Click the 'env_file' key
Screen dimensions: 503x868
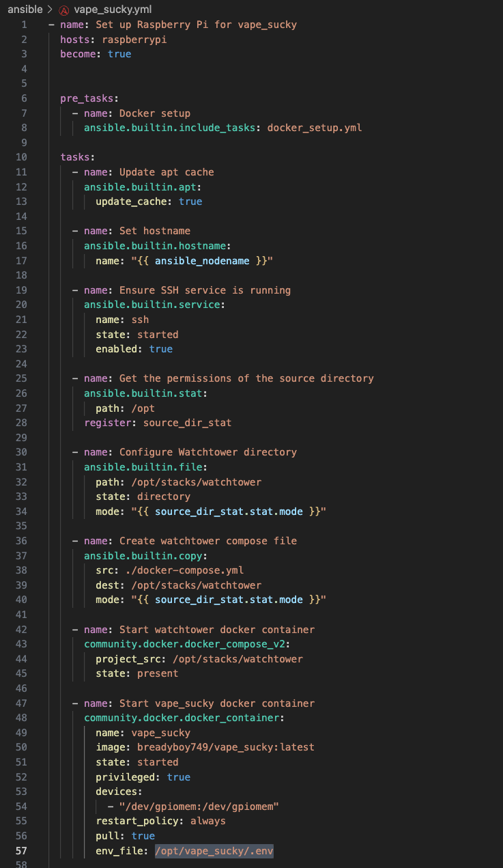coord(119,851)
